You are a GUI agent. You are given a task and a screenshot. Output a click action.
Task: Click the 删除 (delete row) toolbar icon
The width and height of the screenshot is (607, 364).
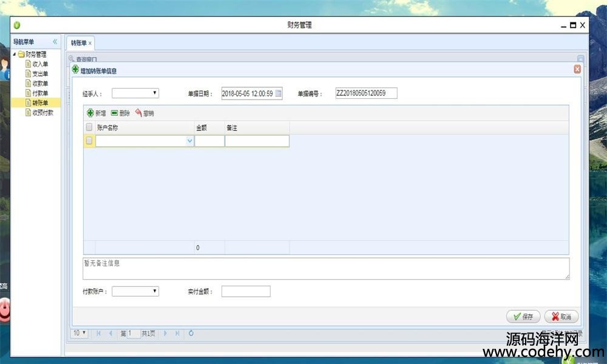pos(115,113)
